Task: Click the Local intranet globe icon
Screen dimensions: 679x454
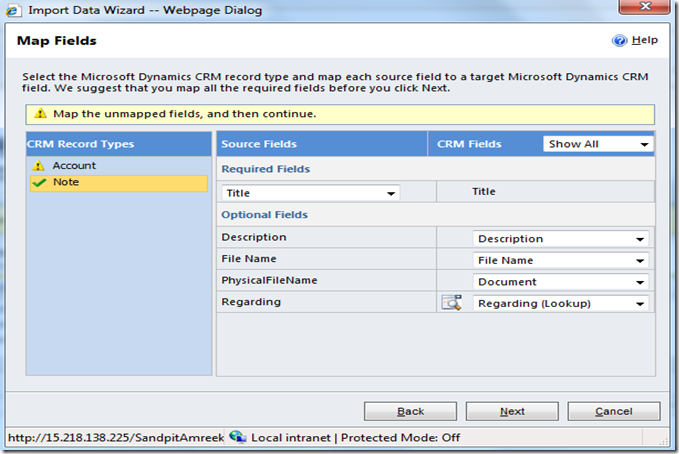Action: (x=238, y=437)
